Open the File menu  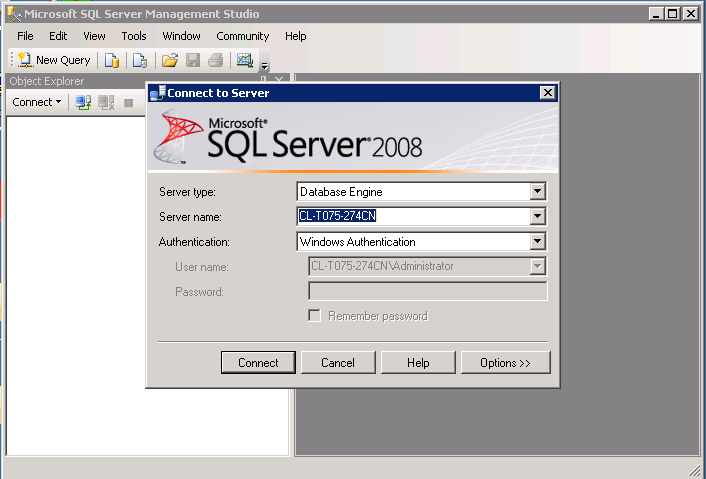click(x=25, y=36)
